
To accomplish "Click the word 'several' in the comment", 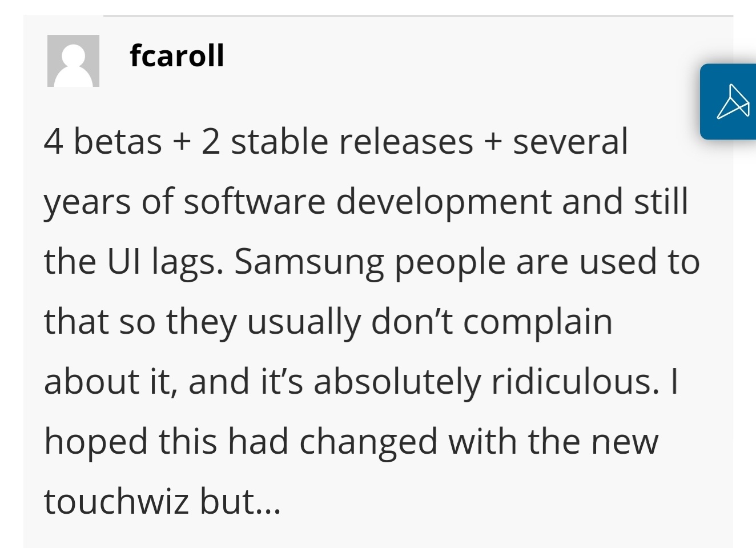I will (570, 142).
